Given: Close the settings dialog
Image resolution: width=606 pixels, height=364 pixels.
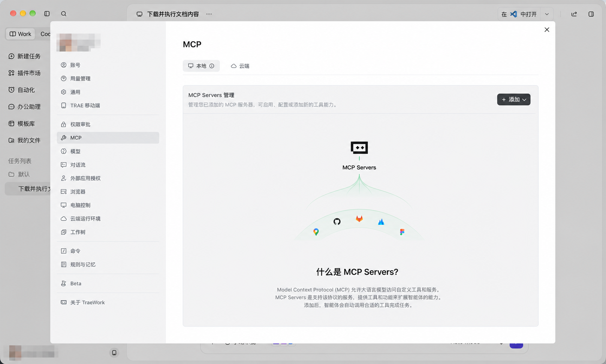Looking at the screenshot, I should (x=547, y=30).
